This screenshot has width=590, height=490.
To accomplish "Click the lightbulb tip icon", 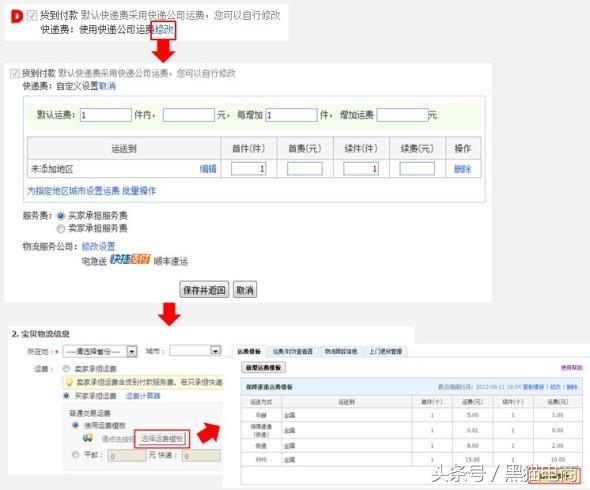I will (x=69, y=382).
